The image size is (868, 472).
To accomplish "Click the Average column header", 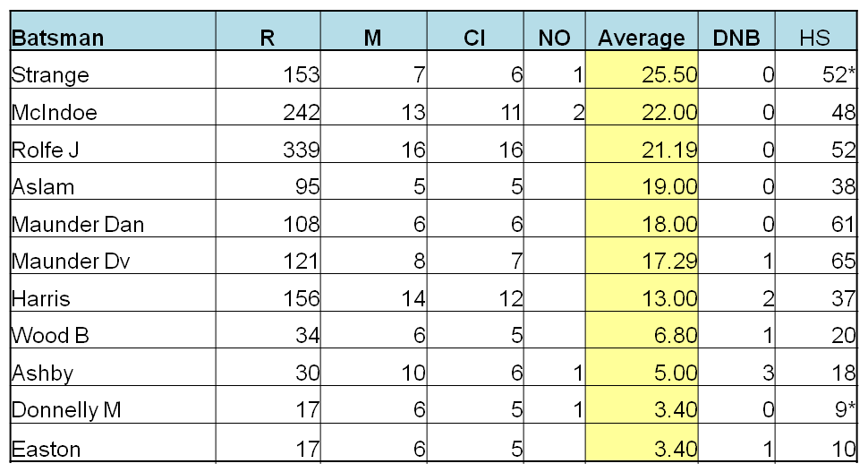I will (642, 31).
